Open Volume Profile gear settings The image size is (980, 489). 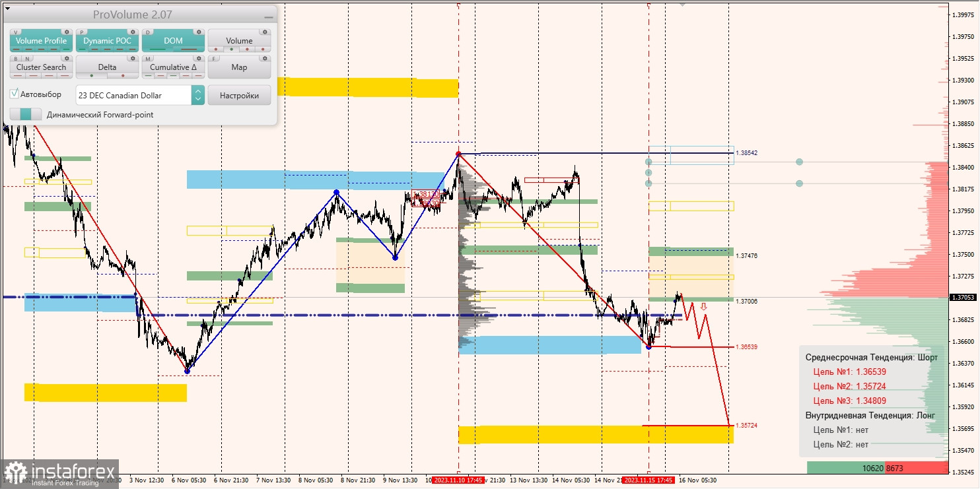coord(66,32)
